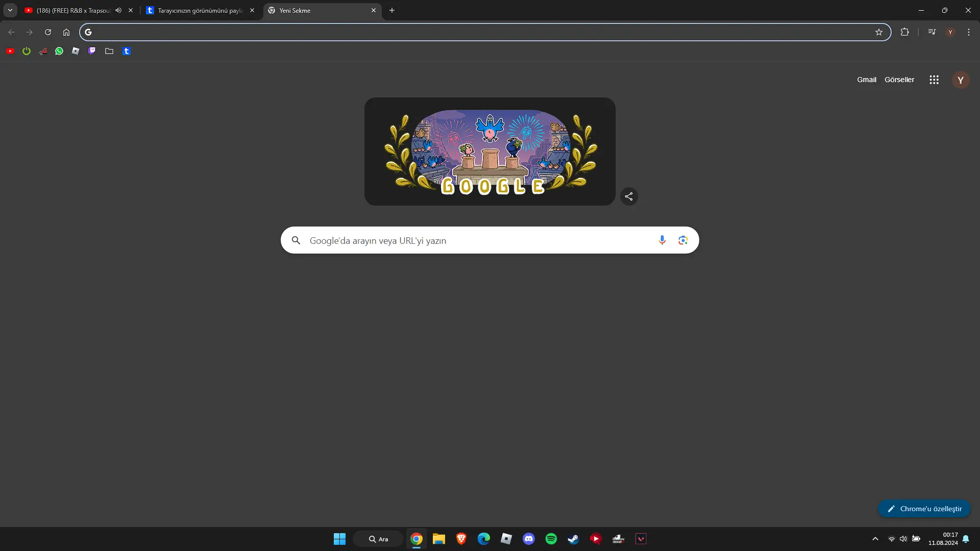Open Valorant from the taskbar
This screenshot has width=980, height=551.
coord(641,539)
